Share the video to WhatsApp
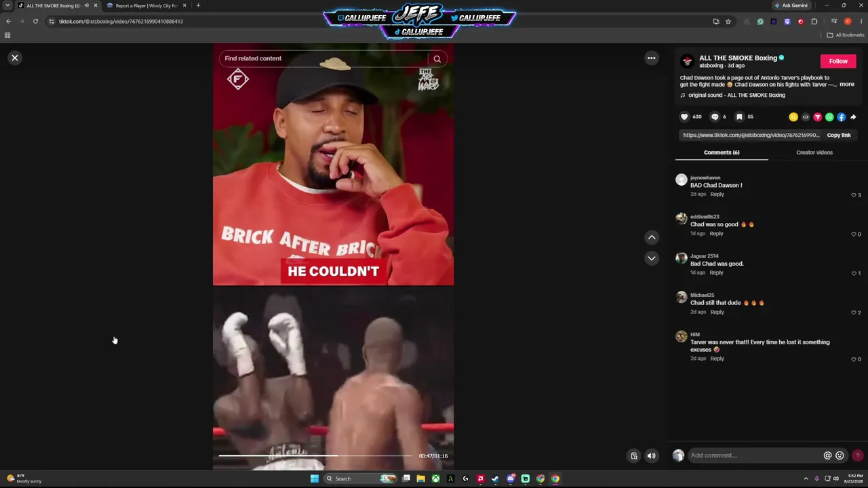Image resolution: width=868 pixels, height=488 pixels. [829, 117]
